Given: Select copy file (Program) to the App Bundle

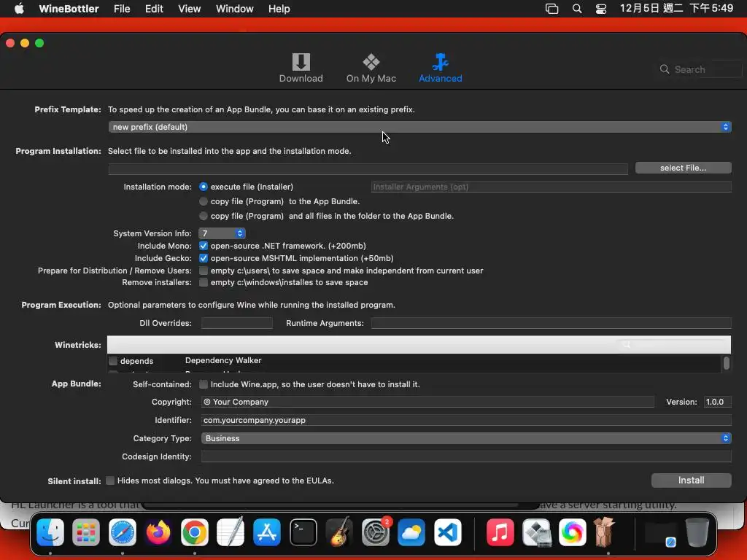Looking at the screenshot, I should 204,201.
